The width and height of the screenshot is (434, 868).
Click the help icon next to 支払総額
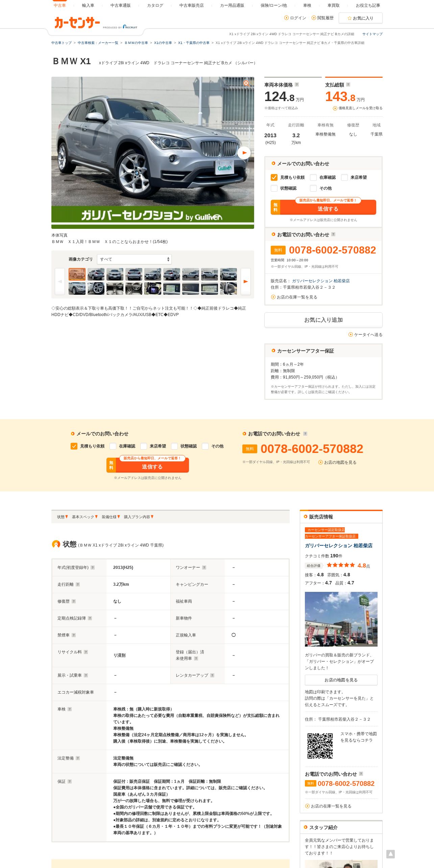pos(348,85)
